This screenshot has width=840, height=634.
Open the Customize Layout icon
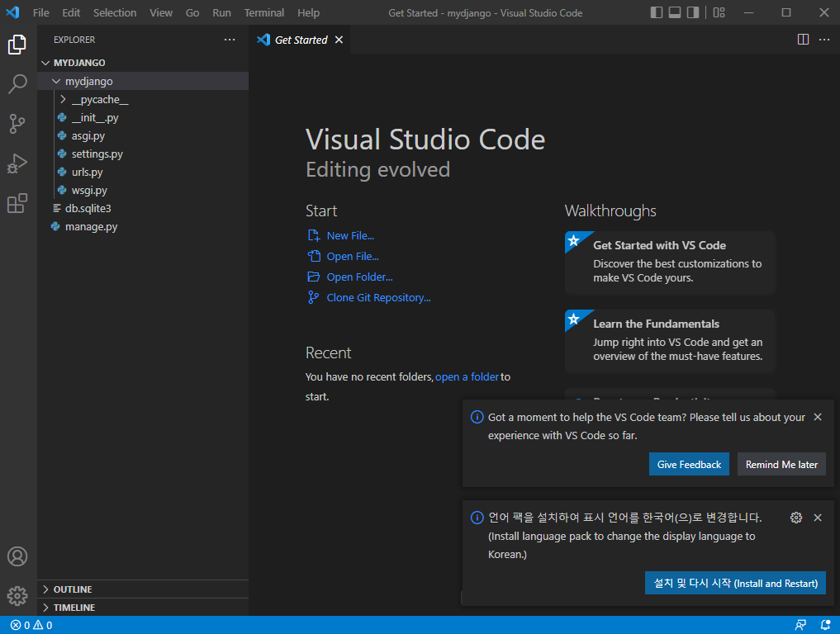pos(719,12)
